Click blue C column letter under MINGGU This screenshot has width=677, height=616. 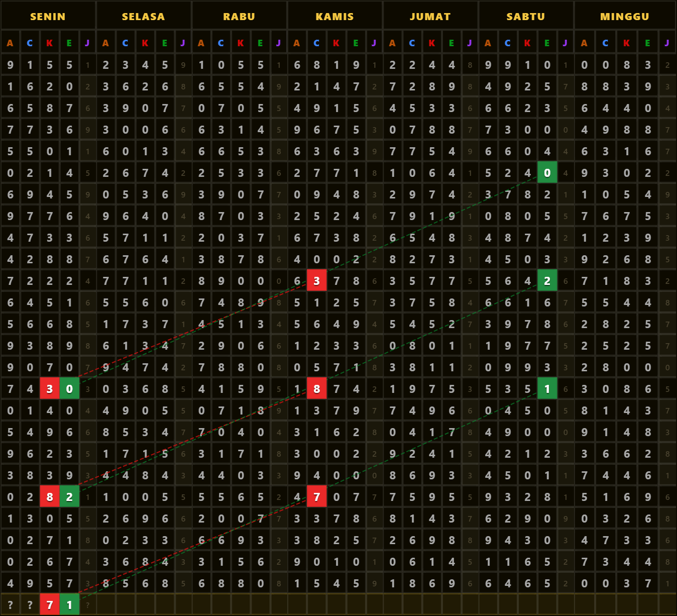[x=606, y=43]
